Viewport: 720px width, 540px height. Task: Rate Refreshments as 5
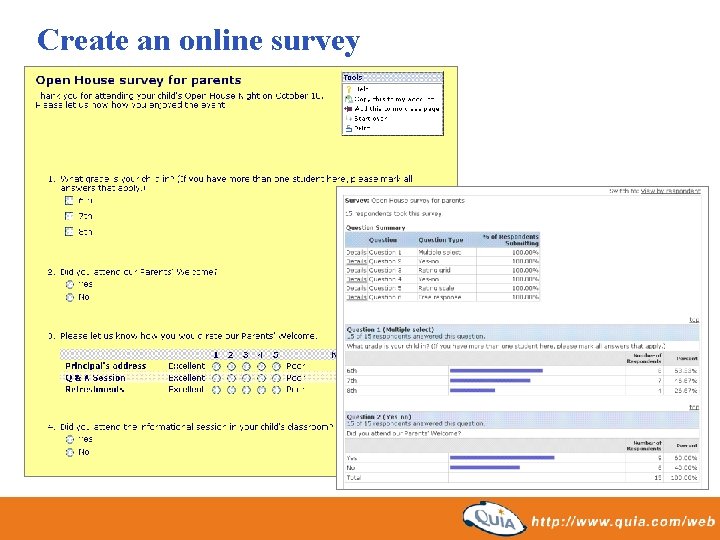(276, 390)
